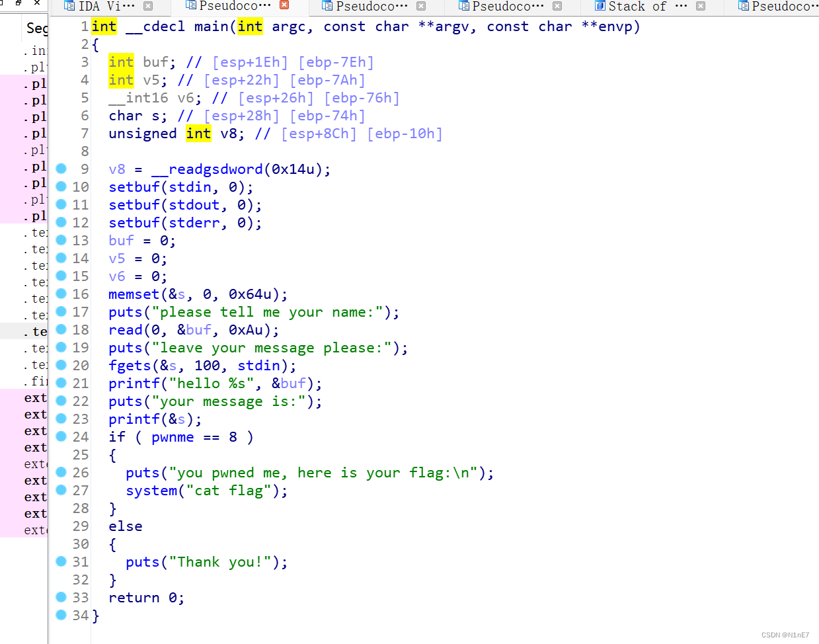The height and width of the screenshot is (644, 819).
Task: Toggle breakpoint dot on line 20 fgets
Action: coord(61,365)
